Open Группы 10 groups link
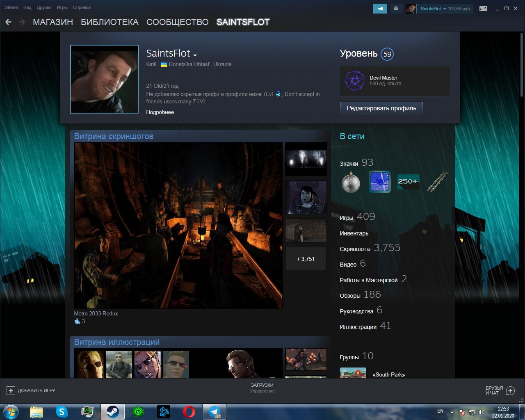Image resolution: width=525 pixels, height=420 pixels. point(356,356)
